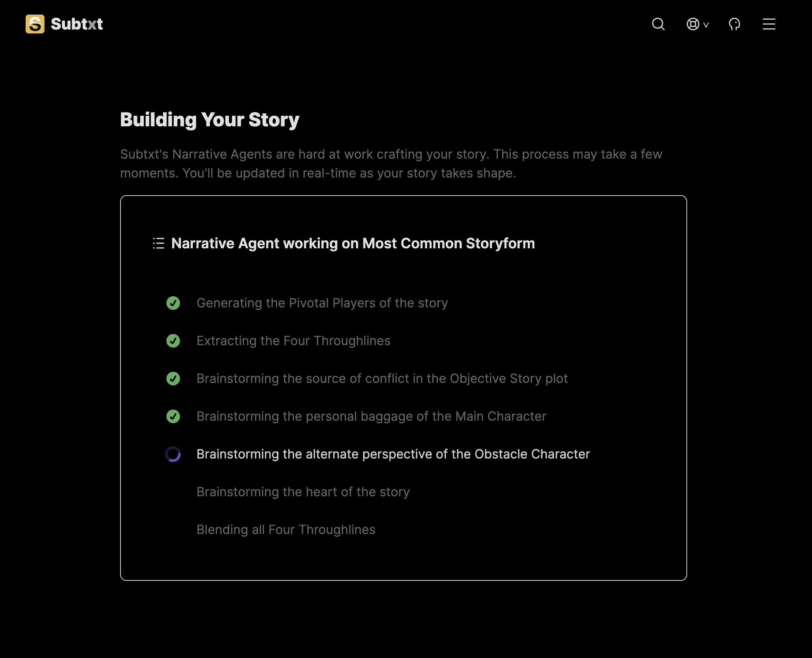The image size is (812, 658).
Task: Click the Brainstorming the personal baggage step
Action: (x=372, y=416)
